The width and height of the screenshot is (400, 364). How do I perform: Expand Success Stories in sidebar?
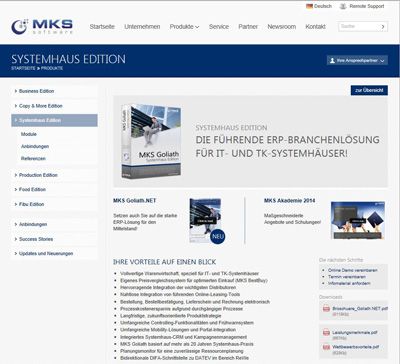click(x=54, y=239)
